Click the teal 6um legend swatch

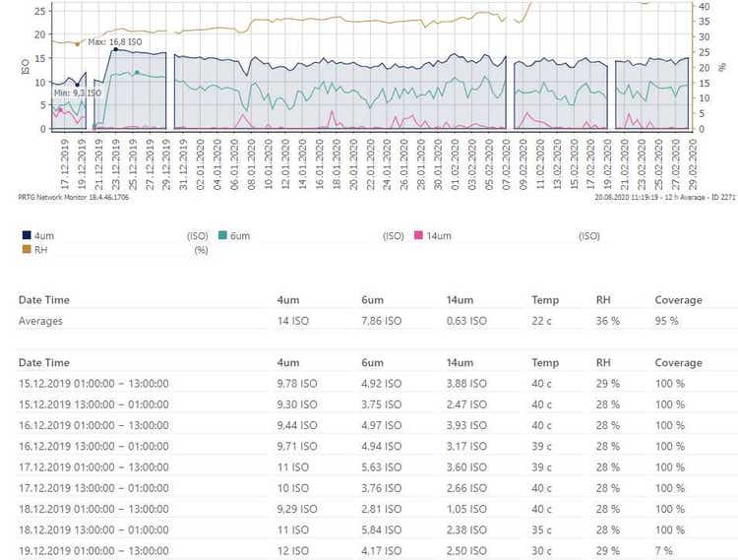pos(222,236)
